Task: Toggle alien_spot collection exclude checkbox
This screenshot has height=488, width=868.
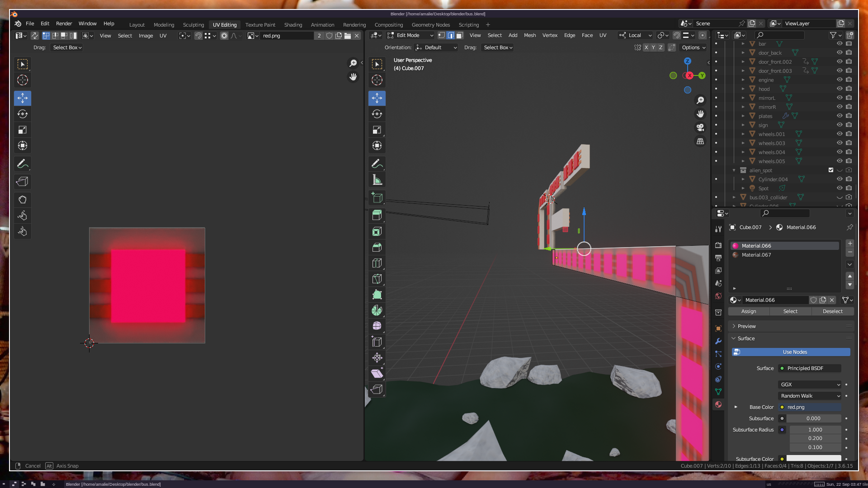Action: pyautogui.click(x=831, y=170)
